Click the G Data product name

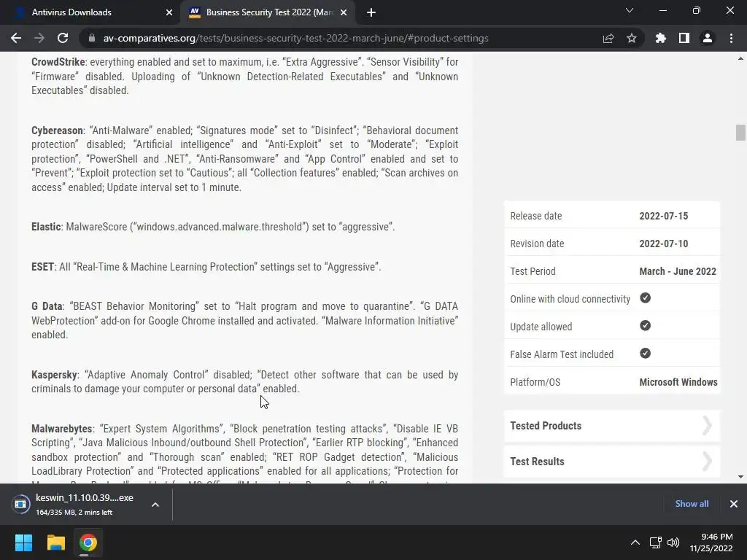pyautogui.click(x=47, y=306)
